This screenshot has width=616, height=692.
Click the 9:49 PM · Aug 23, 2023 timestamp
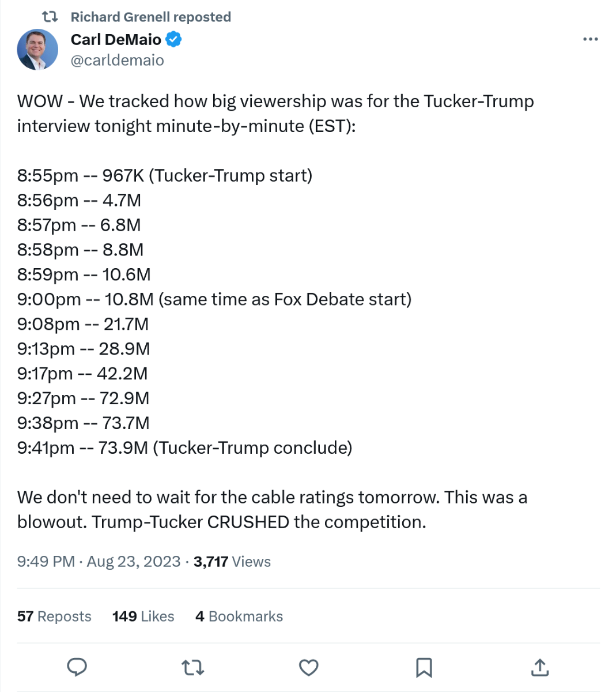(x=99, y=562)
